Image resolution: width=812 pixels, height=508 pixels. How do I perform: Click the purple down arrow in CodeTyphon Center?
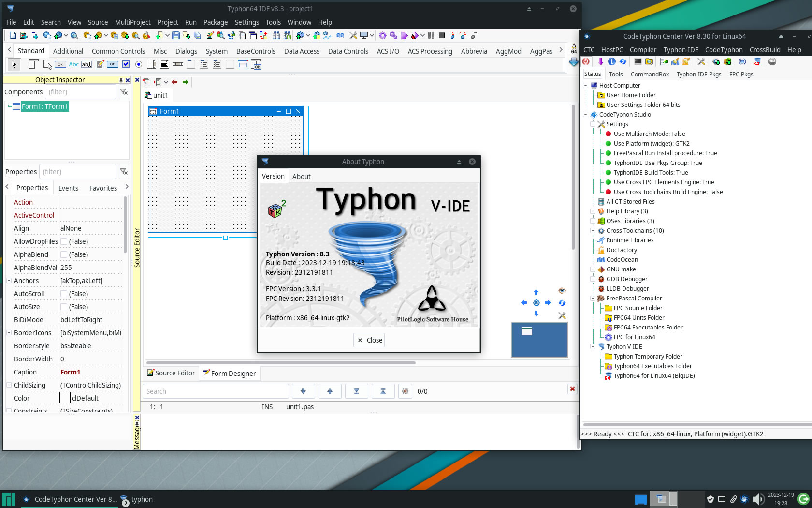(x=600, y=61)
